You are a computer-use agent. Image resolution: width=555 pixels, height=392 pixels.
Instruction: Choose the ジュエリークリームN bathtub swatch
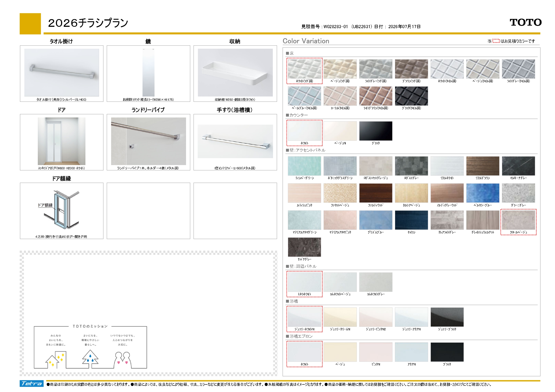point(340,317)
